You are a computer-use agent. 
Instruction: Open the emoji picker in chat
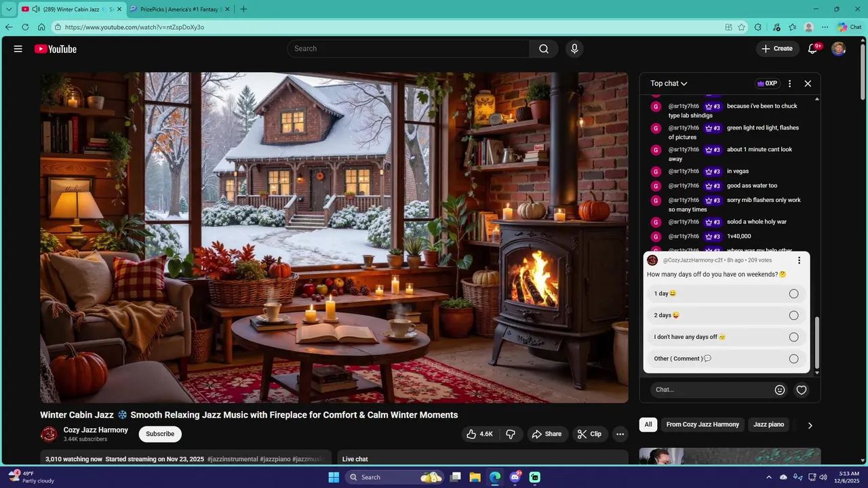tap(780, 390)
